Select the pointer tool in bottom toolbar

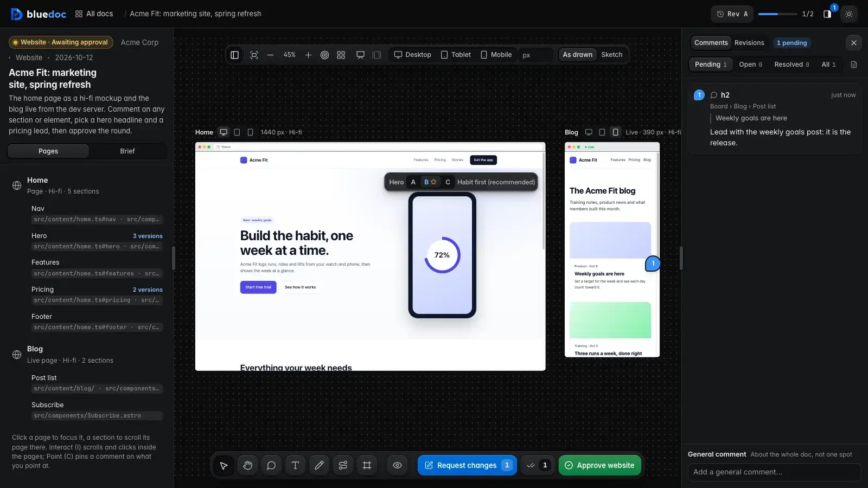(x=224, y=465)
